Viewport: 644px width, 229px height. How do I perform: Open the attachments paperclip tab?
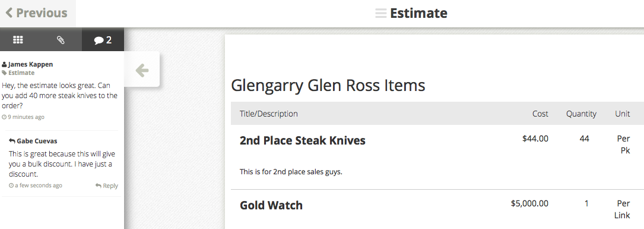[x=61, y=39]
